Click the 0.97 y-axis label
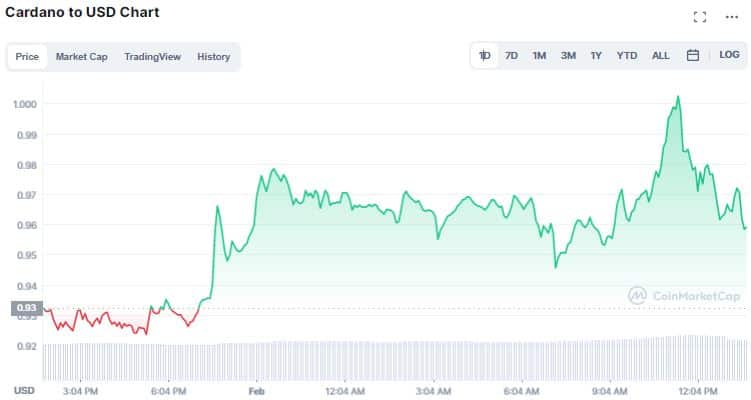This screenshot has width=751, height=400. [x=27, y=195]
